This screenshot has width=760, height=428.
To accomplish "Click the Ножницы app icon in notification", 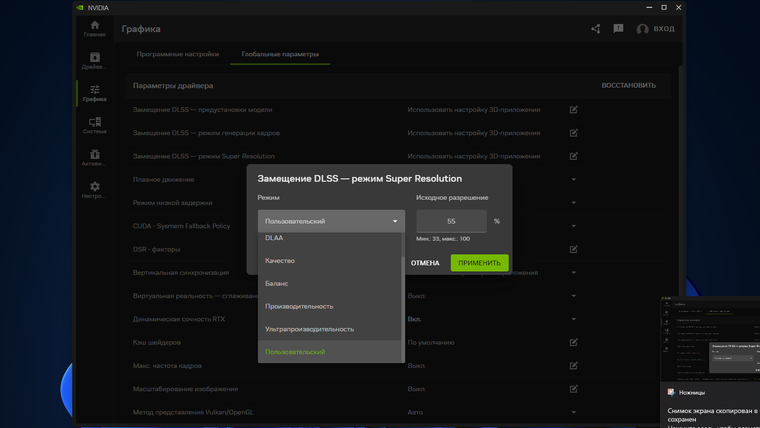I will point(671,392).
